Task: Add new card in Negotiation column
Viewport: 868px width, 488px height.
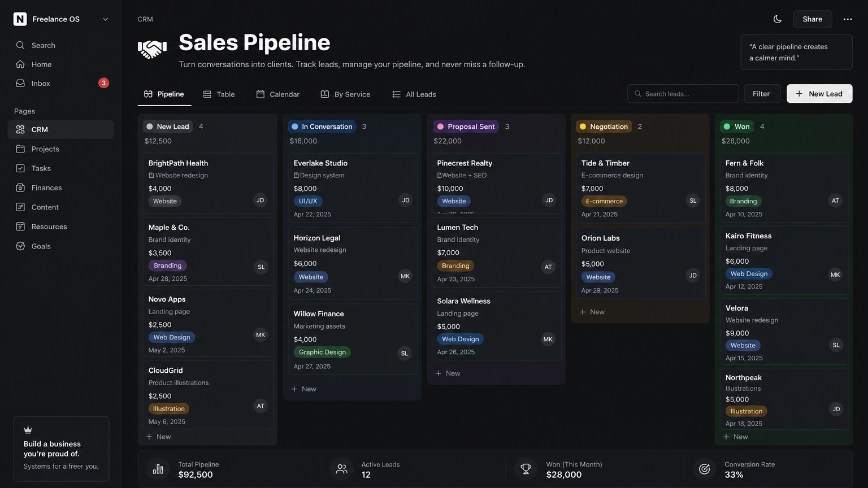Action: (x=592, y=312)
